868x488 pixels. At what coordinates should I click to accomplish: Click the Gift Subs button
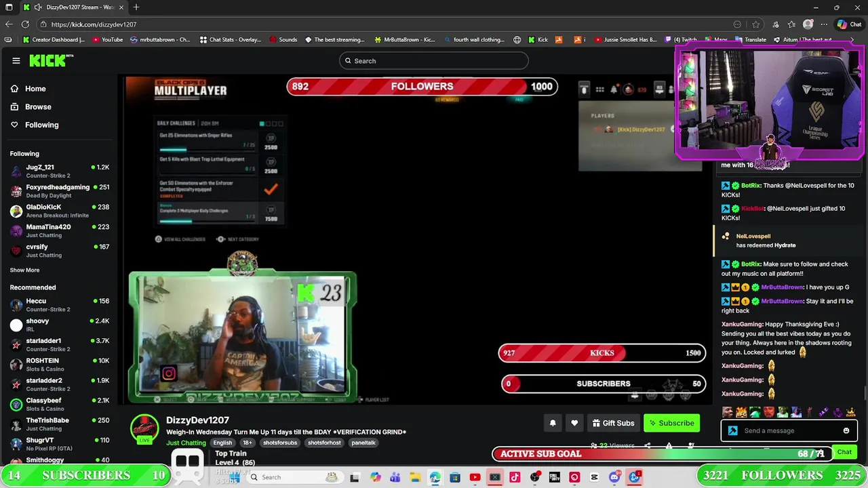coord(613,423)
